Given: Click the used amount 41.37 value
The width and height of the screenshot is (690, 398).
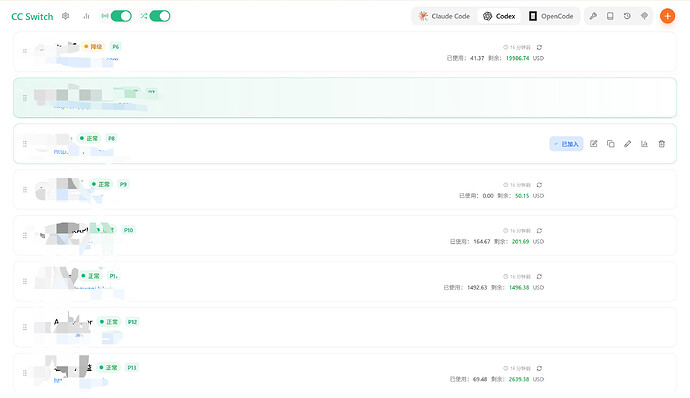Looking at the screenshot, I should click(477, 58).
